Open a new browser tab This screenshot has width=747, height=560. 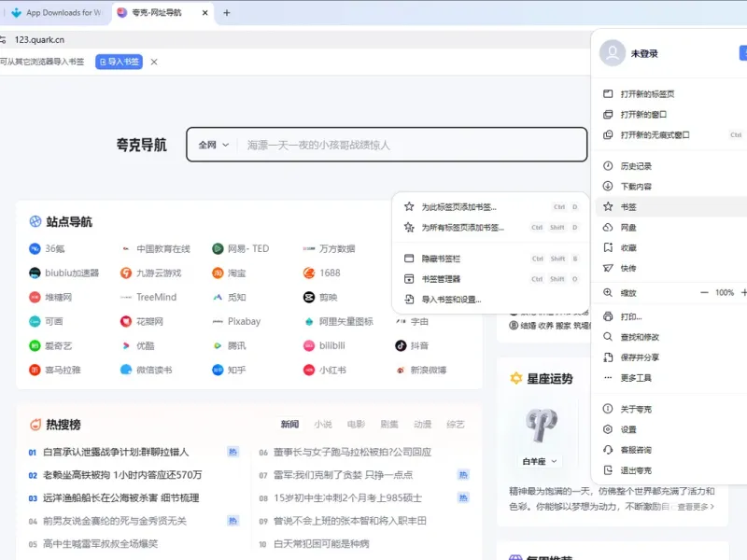coord(227,13)
